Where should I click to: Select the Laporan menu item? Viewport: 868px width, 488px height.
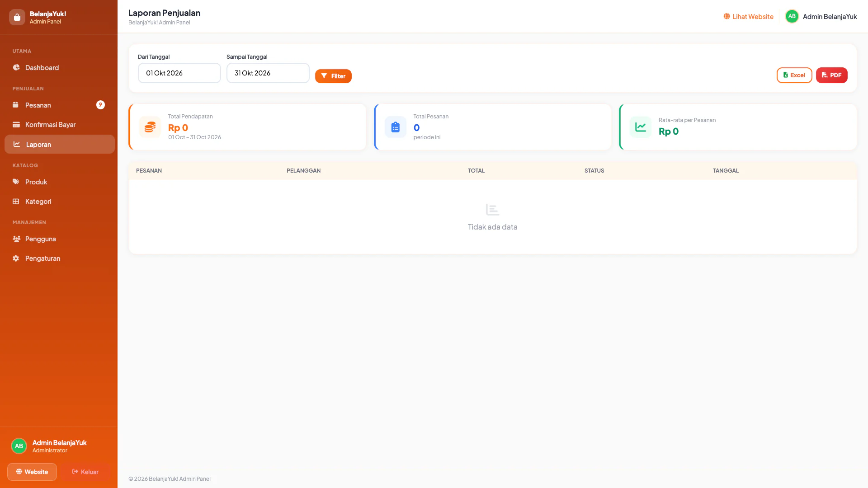[60, 144]
